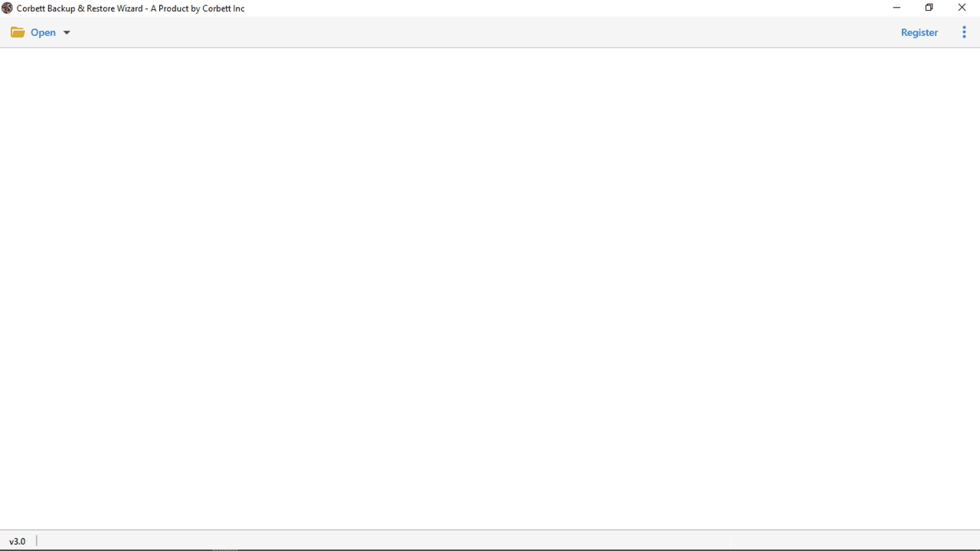This screenshot has width=980, height=551.
Task: Minimize the Corbett Backup window
Action: pos(897,8)
